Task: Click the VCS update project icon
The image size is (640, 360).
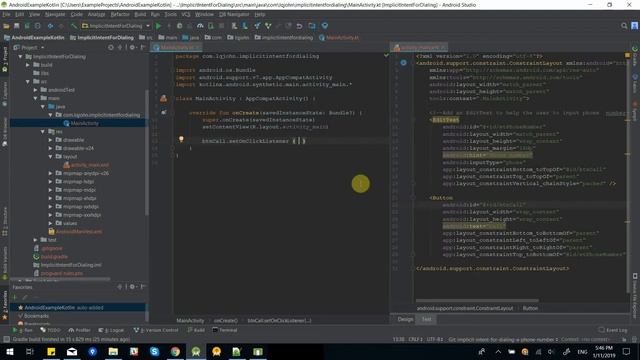Action: click(257, 26)
